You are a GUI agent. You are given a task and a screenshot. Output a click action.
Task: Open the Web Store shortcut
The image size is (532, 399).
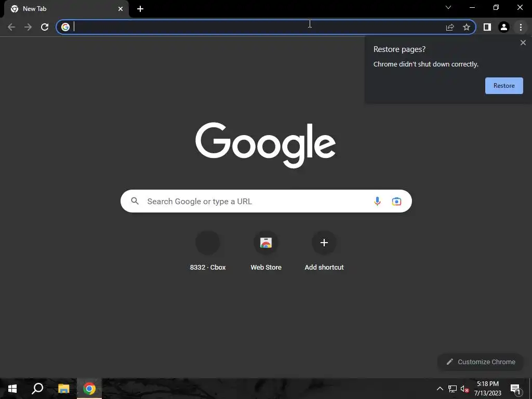click(266, 250)
